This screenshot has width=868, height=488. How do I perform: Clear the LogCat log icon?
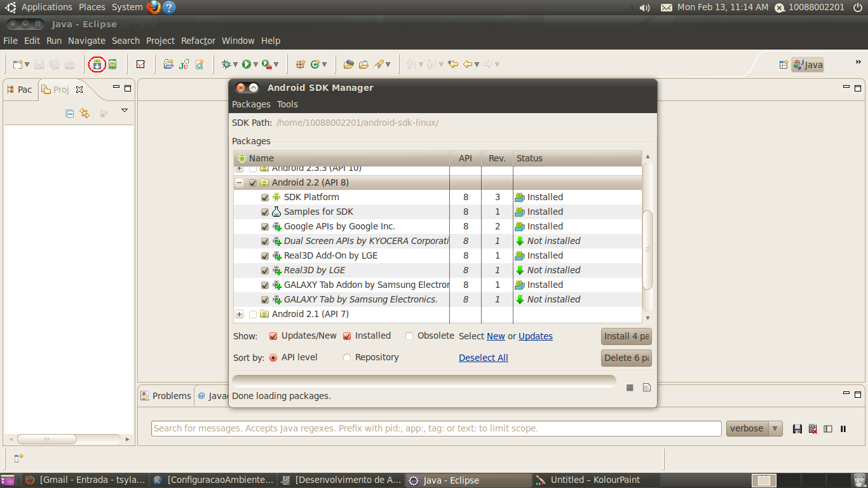pyautogui.click(x=813, y=429)
